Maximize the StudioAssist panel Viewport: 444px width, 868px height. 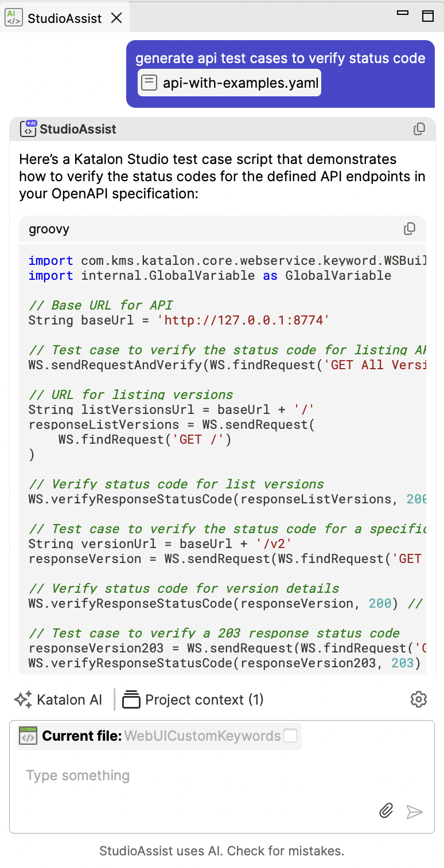(427, 16)
